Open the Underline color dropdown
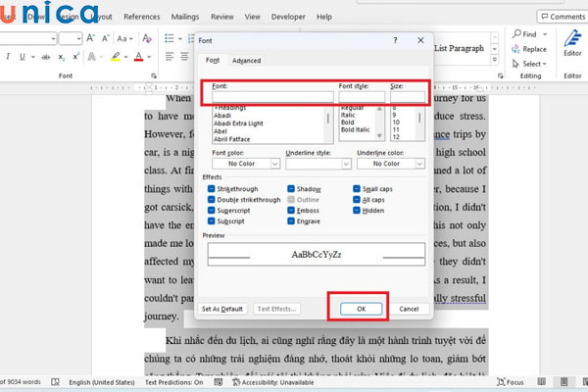 389,164
